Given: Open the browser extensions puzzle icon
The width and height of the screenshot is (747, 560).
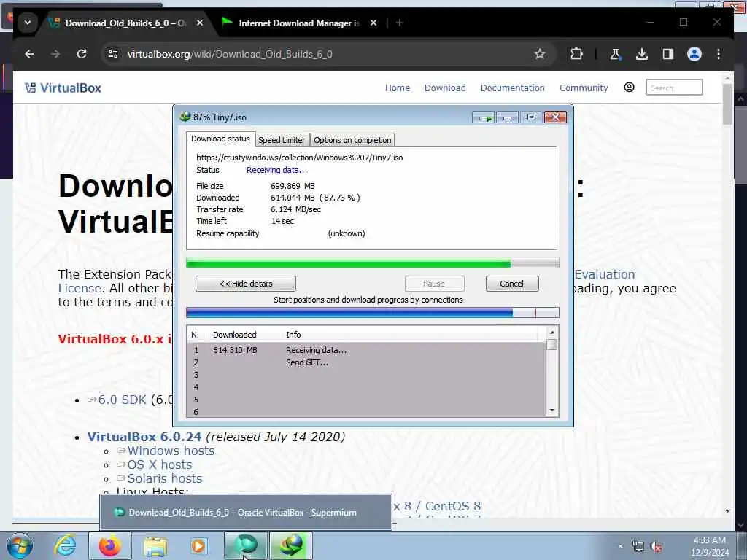Looking at the screenshot, I should (576, 54).
